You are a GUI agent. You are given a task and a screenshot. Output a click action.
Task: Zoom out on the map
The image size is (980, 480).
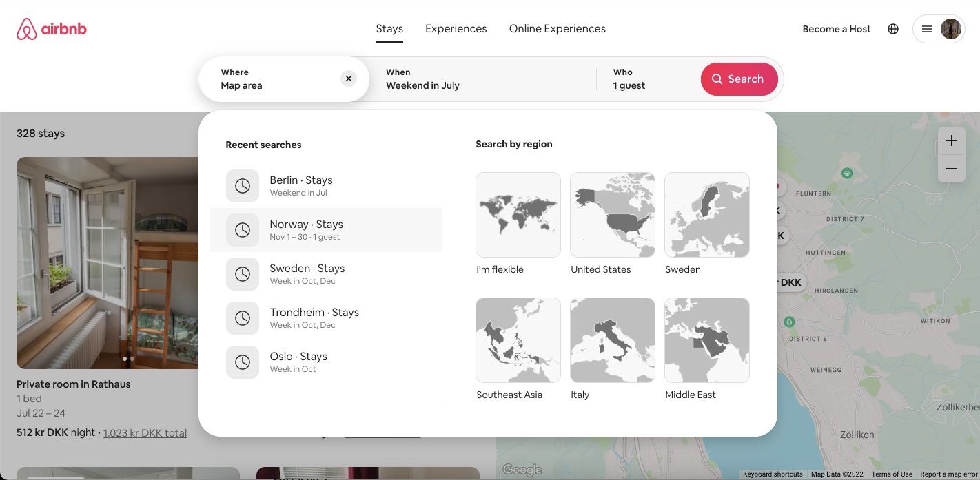click(x=951, y=169)
